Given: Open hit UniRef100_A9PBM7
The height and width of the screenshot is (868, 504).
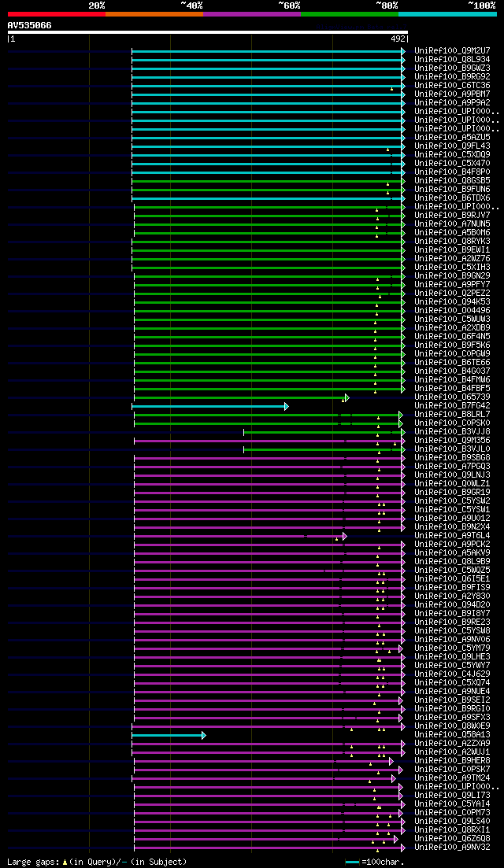Looking at the screenshot, I should tap(452, 94).
